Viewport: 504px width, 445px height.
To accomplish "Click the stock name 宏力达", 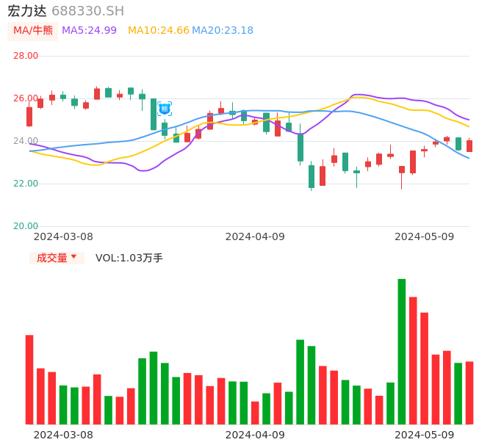I will [27, 11].
